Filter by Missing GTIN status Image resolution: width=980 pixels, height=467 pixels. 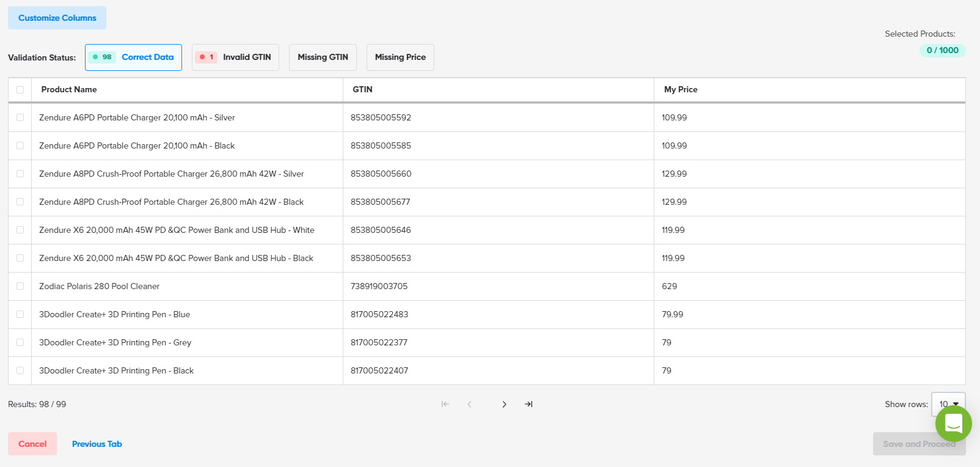pyautogui.click(x=323, y=57)
